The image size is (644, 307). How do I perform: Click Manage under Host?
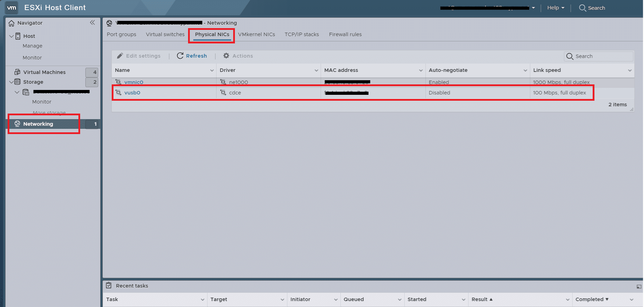pyautogui.click(x=32, y=46)
